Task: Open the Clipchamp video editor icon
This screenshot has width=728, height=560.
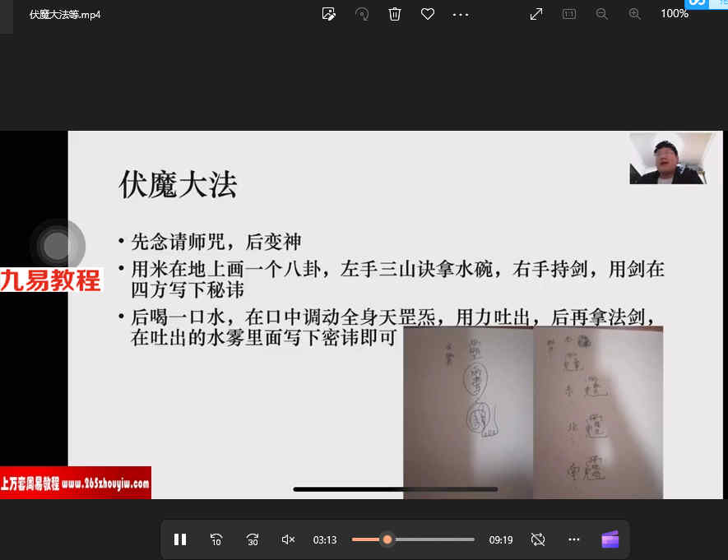Action: pos(610,539)
